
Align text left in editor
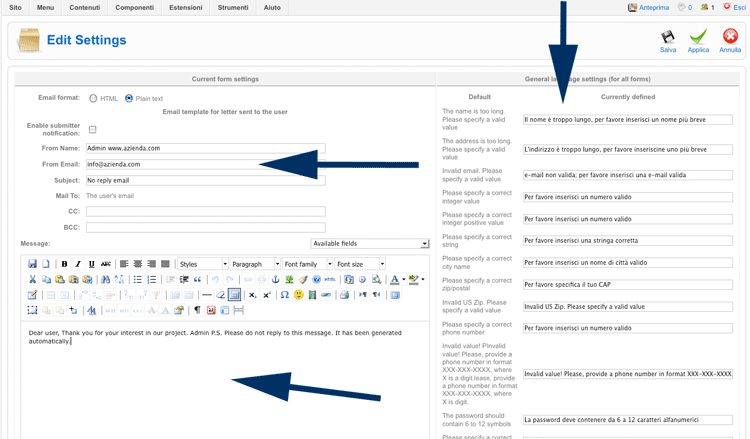[x=124, y=264]
